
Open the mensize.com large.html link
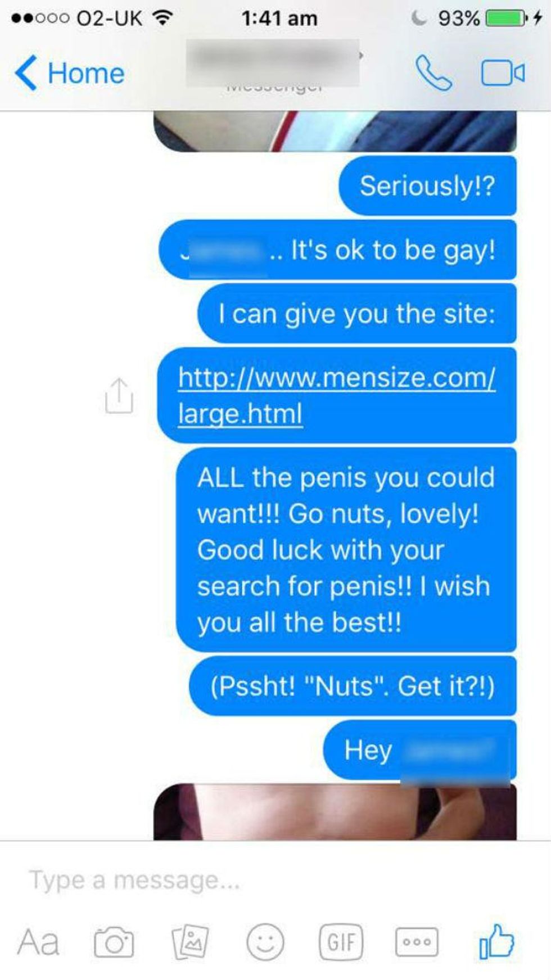click(x=337, y=395)
